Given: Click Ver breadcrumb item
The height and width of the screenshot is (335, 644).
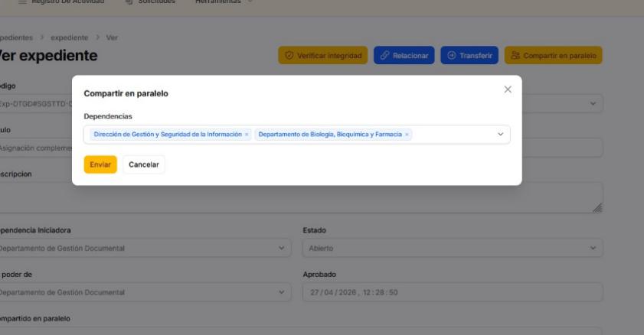Looking at the screenshot, I should [x=112, y=37].
